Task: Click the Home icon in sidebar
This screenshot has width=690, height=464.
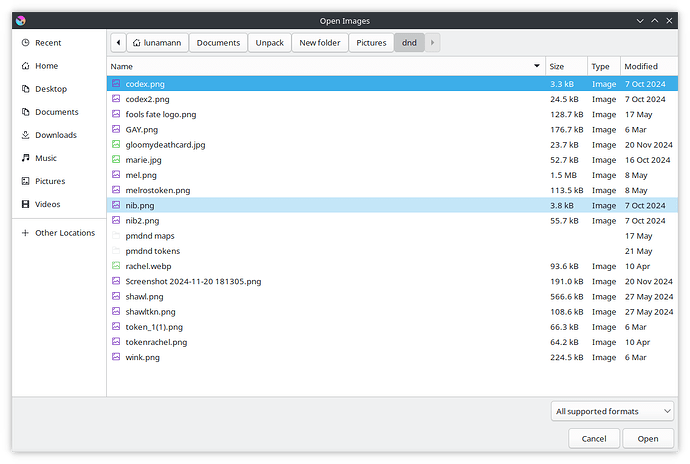Action: coord(25,66)
